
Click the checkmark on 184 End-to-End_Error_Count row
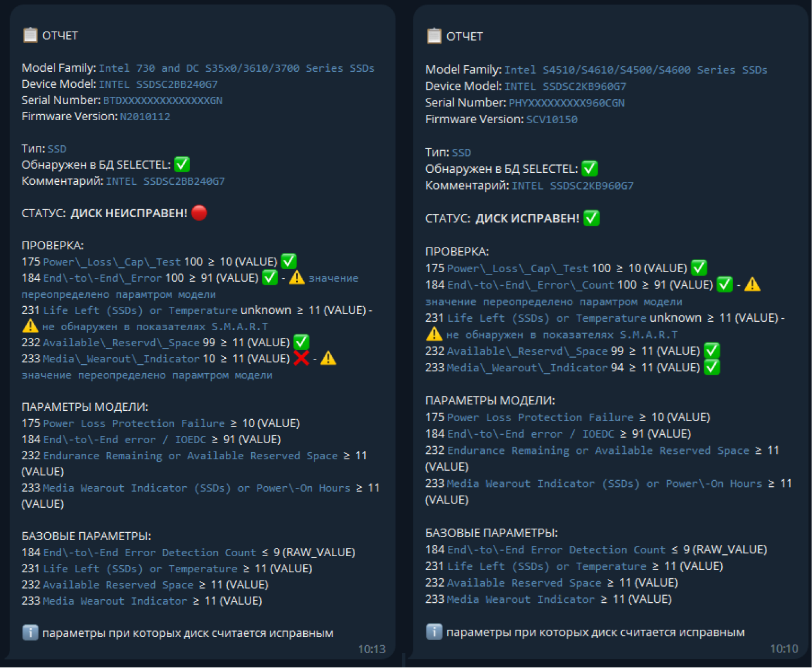click(725, 285)
